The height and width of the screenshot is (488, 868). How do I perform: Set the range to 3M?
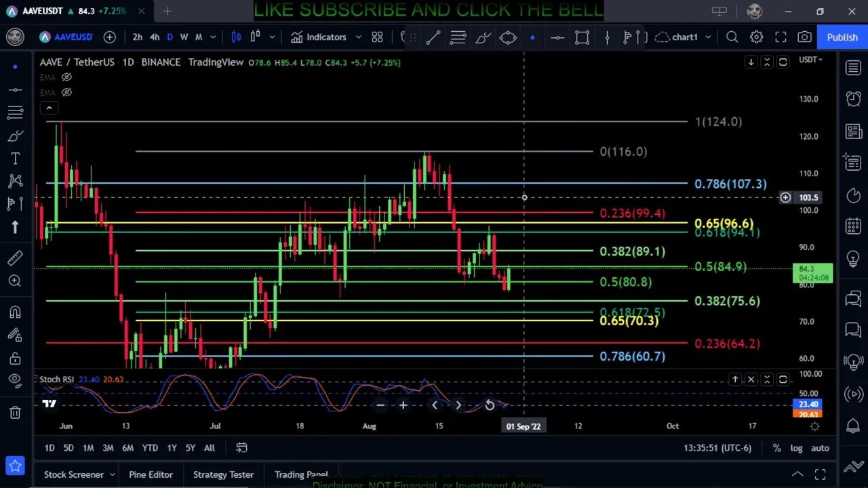[108, 447]
